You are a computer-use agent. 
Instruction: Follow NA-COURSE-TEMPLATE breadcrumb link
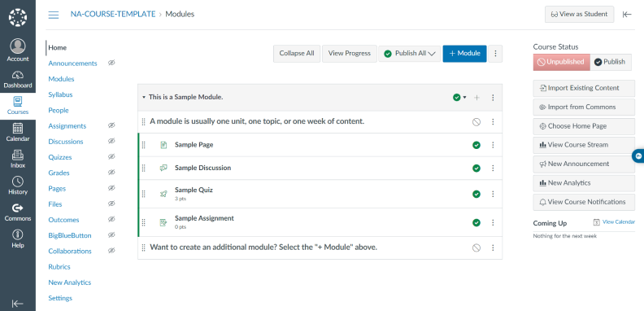pos(113,15)
